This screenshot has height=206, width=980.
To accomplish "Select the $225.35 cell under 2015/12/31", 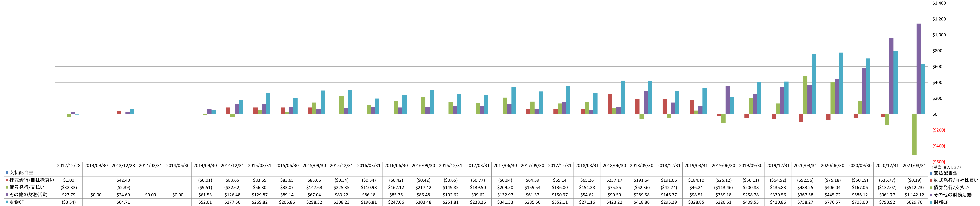I will [x=342, y=187].
